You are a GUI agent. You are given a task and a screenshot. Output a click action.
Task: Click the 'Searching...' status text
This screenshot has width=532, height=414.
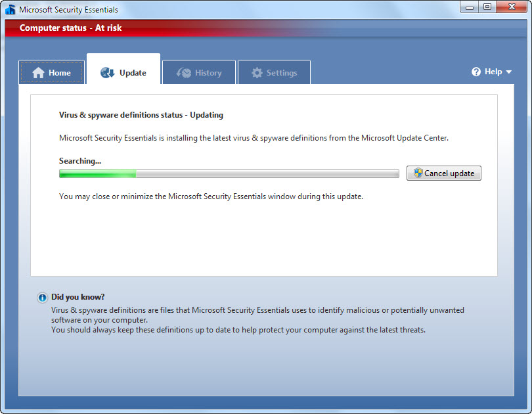pos(80,161)
